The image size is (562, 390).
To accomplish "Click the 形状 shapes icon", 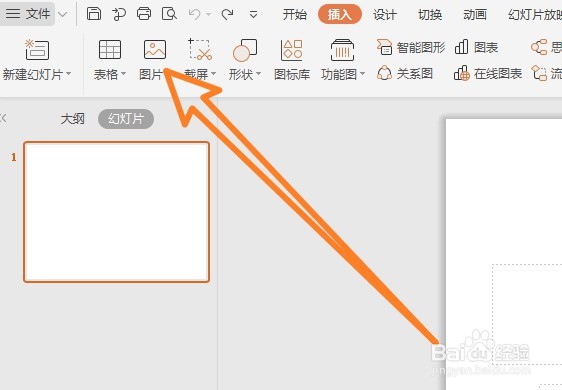I will click(245, 50).
